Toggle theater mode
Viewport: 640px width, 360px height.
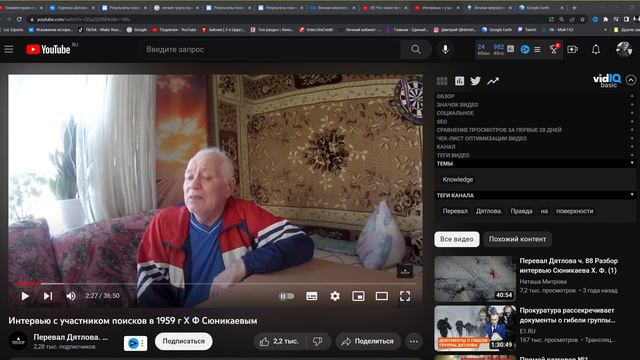pyautogui.click(x=382, y=296)
